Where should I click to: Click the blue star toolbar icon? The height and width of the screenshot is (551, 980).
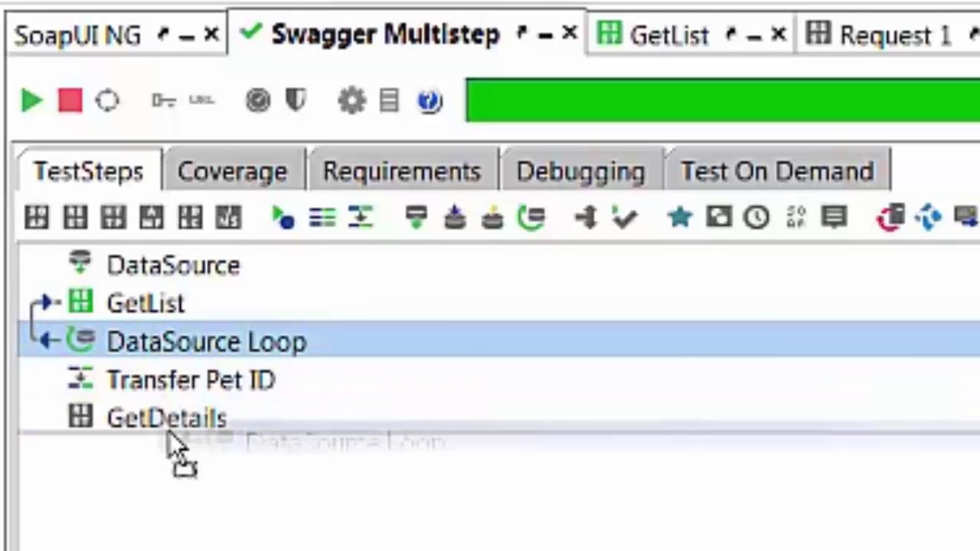680,218
